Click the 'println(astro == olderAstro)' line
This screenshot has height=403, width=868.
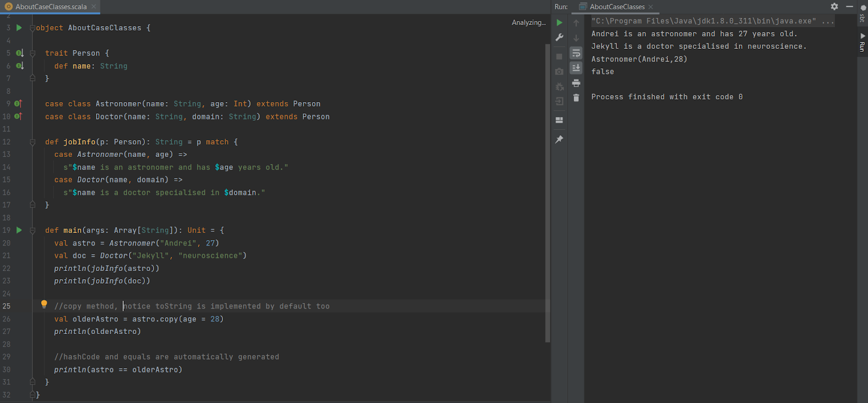[x=118, y=369]
